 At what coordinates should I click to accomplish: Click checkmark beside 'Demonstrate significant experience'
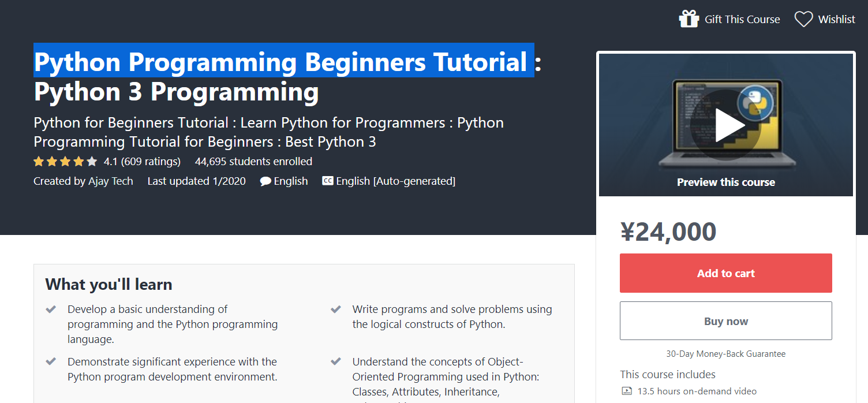(x=51, y=362)
